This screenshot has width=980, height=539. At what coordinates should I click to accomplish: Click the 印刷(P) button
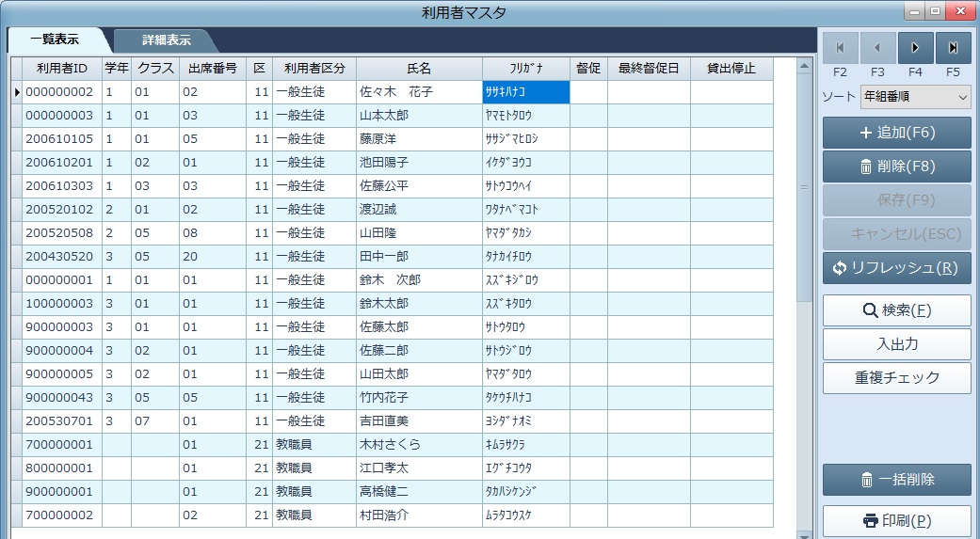[x=897, y=521]
